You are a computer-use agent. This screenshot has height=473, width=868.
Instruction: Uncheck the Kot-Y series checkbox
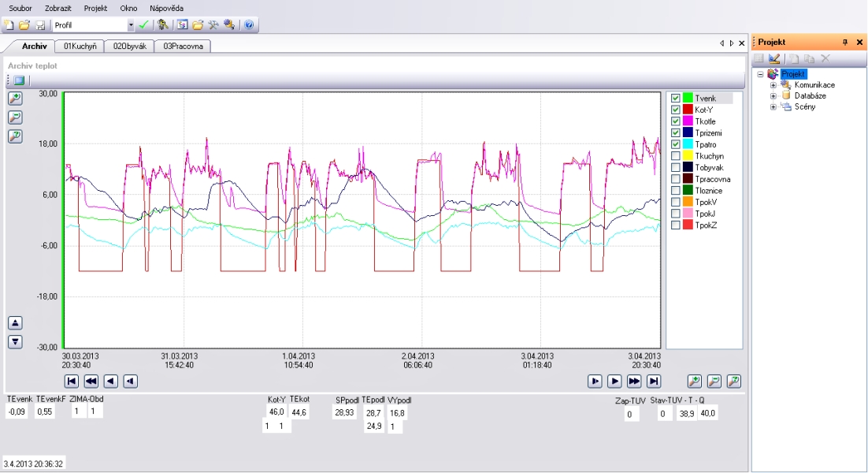point(675,110)
